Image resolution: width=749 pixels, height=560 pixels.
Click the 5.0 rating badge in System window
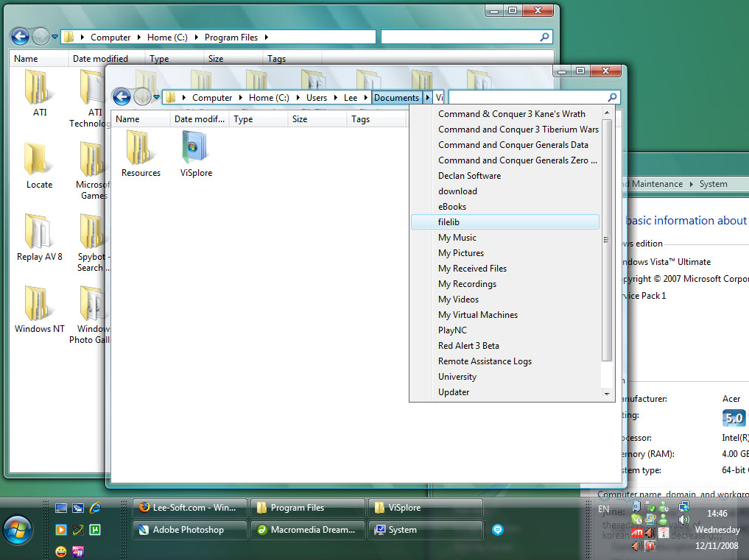coord(734,418)
